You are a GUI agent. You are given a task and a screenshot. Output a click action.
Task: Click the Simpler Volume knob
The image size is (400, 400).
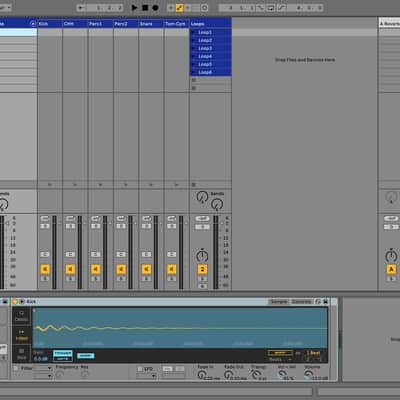pyautogui.click(x=308, y=375)
